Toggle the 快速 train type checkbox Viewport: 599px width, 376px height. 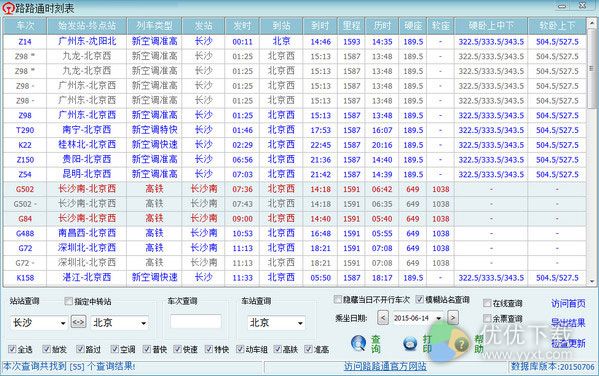tap(177, 349)
